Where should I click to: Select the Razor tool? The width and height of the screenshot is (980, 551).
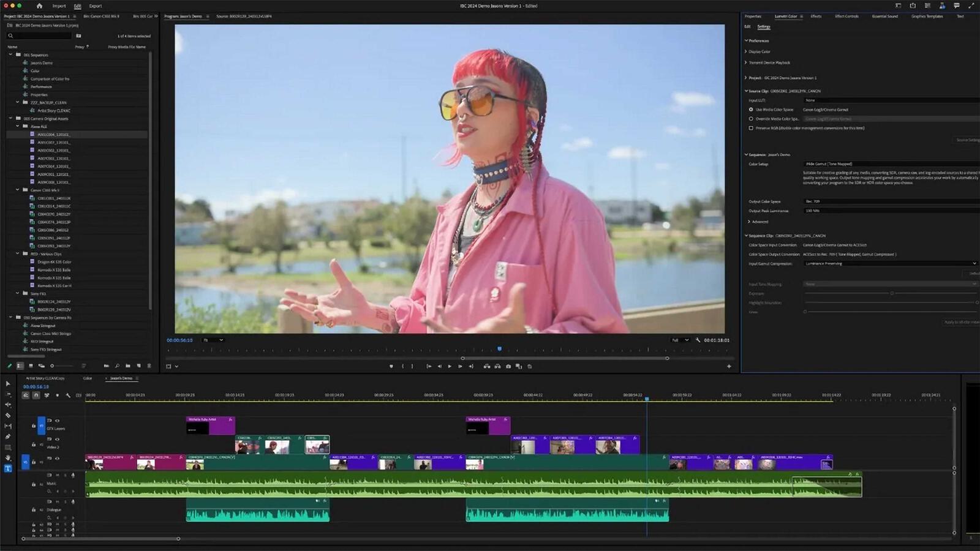coord(8,415)
